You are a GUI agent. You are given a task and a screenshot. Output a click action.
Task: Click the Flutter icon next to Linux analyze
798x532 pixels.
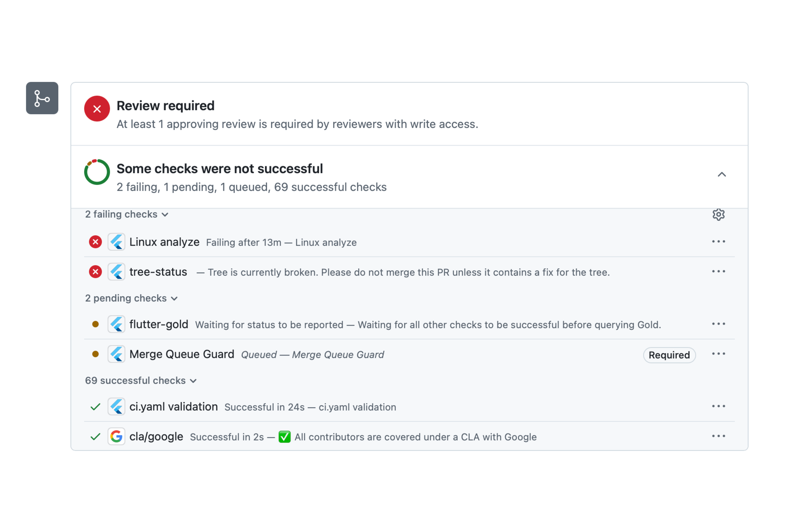click(x=116, y=242)
